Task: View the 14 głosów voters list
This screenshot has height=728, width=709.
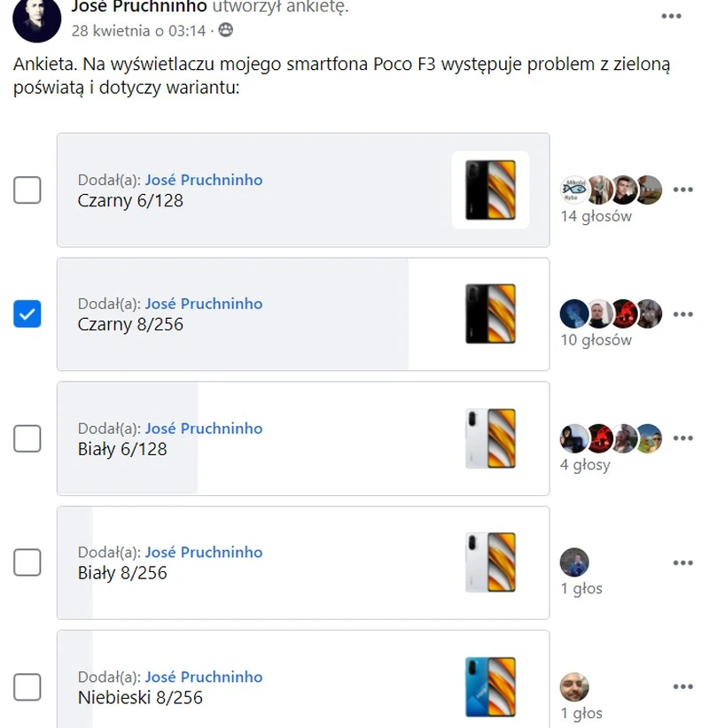Action: point(596,216)
